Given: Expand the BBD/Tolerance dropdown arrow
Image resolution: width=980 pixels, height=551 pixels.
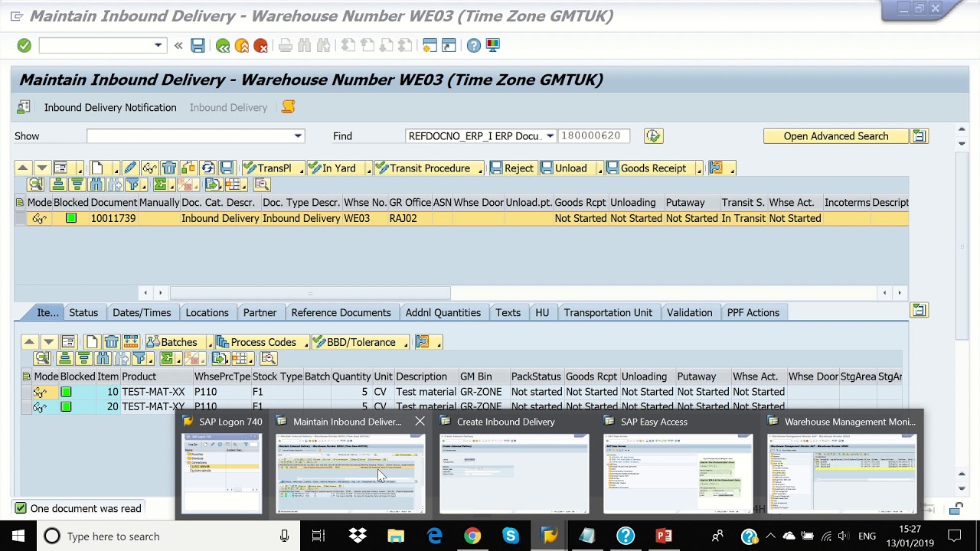Looking at the screenshot, I should tap(405, 343).
